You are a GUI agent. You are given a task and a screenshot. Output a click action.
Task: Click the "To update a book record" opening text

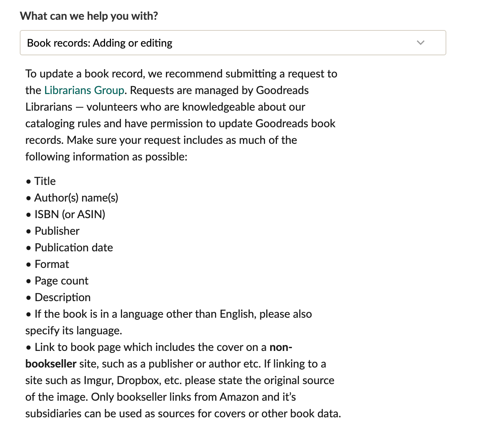[x=85, y=74]
